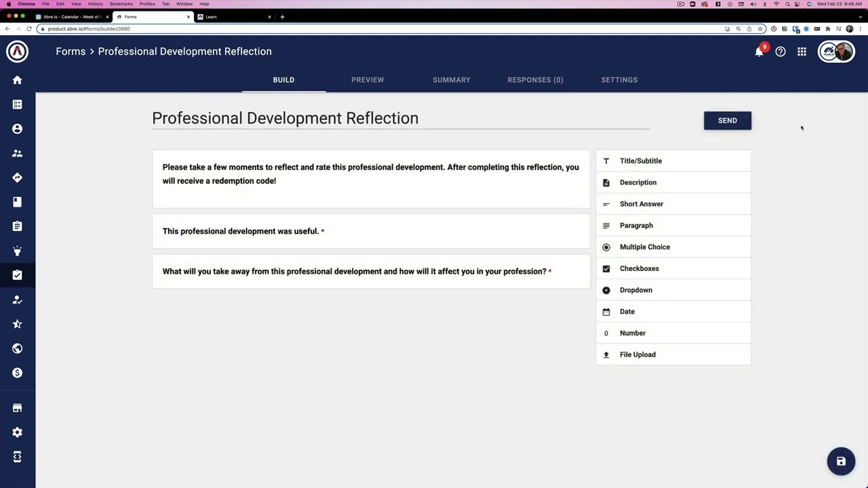Add a Description element
The height and width of the screenshot is (488, 868).
(673, 182)
